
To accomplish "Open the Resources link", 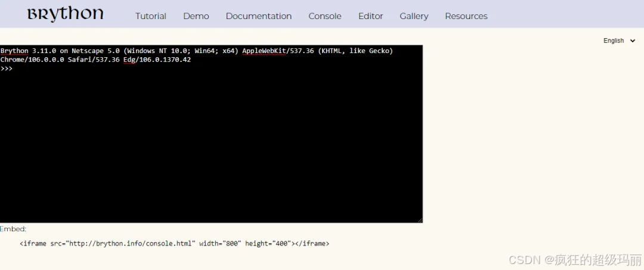I will (466, 16).
